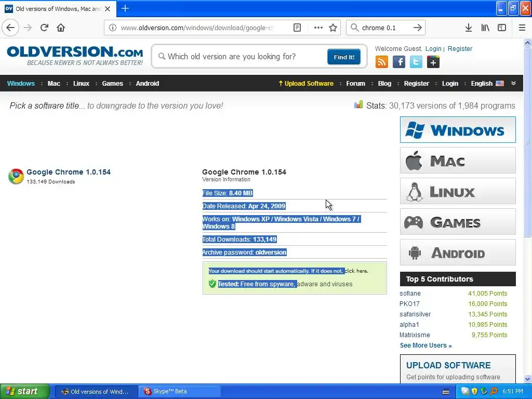The height and width of the screenshot is (399, 532).
Task: Open the Blog menu item
Action: [x=385, y=84]
